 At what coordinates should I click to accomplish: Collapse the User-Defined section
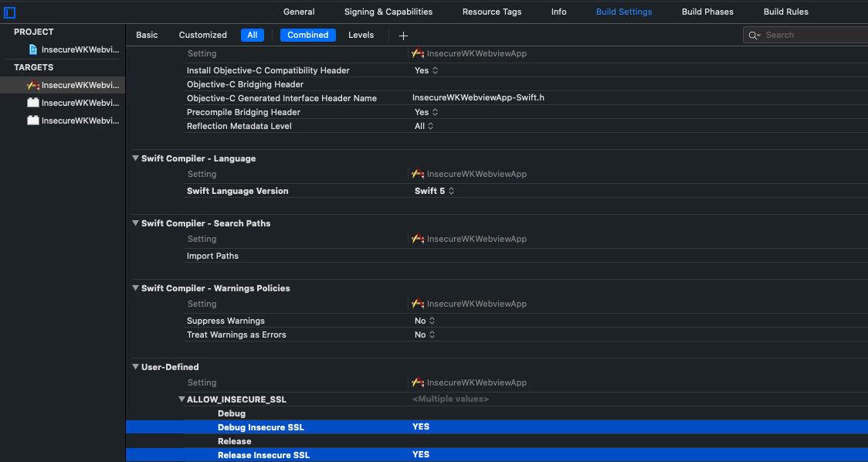pyautogui.click(x=136, y=367)
